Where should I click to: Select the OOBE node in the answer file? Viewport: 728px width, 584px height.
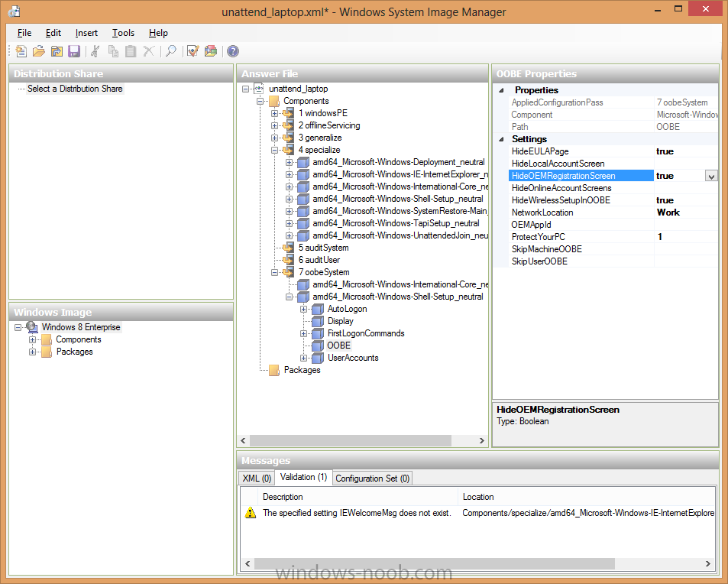(x=339, y=346)
